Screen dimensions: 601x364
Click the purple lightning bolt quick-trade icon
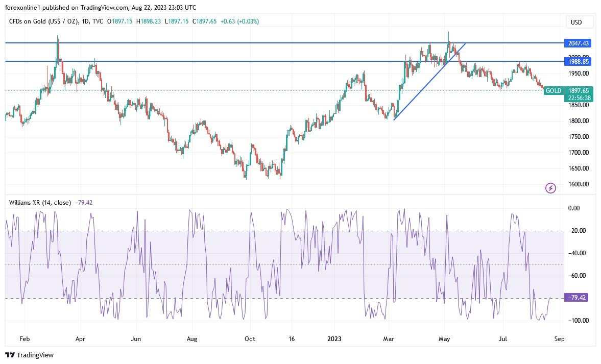tap(550, 188)
